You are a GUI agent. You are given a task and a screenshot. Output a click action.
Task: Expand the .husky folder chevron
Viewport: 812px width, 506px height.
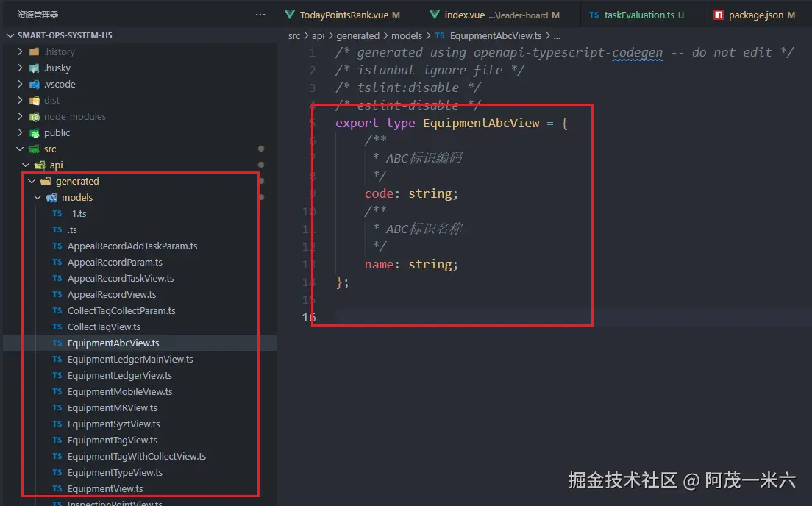pos(20,68)
